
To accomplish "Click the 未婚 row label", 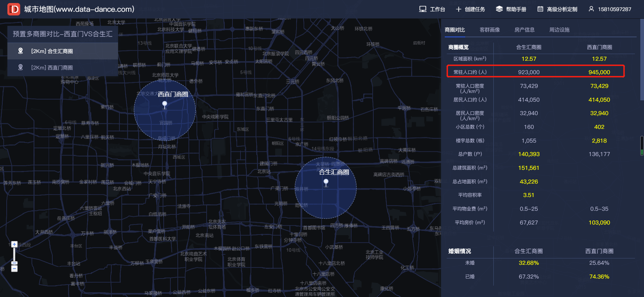I will [470, 263].
